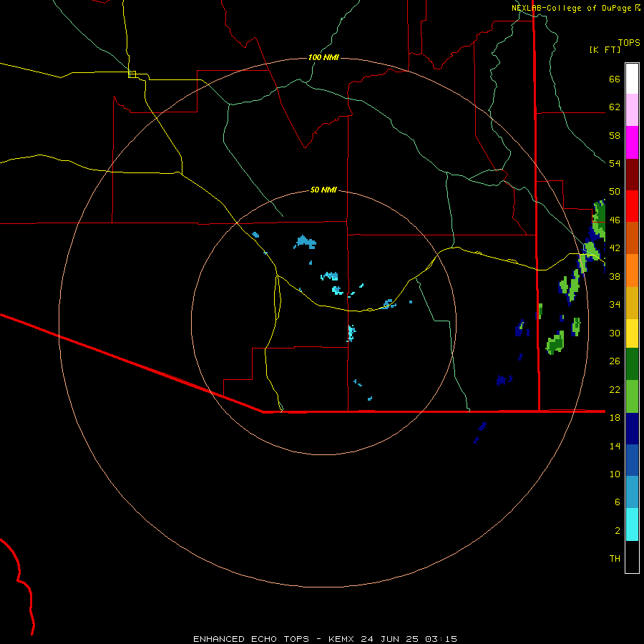Click the orange swatch between 42 and 38
The image size is (644, 644).
632,270
